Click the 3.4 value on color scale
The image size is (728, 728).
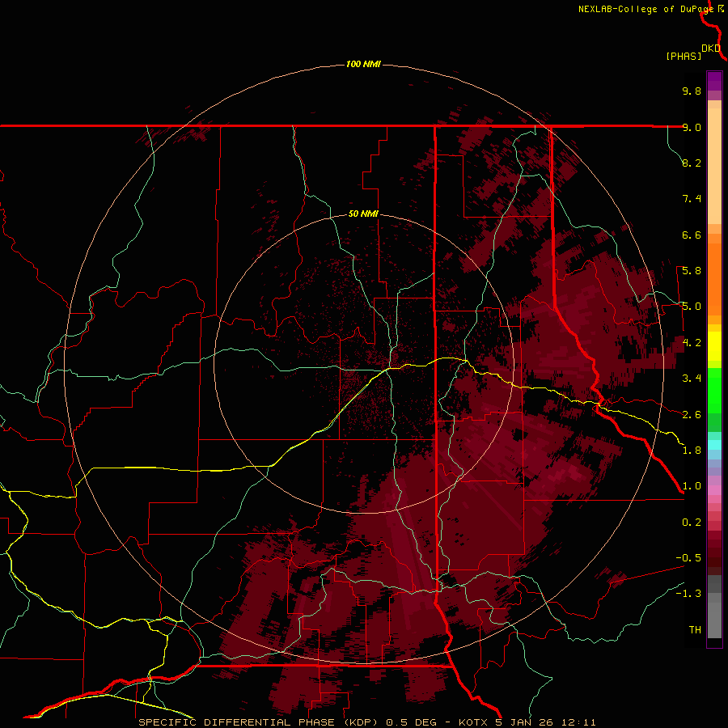(x=692, y=379)
